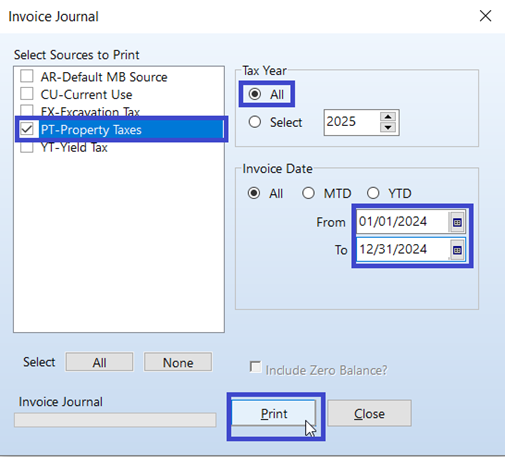Image resolution: width=505 pixels, height=457 pixels.
Task: Select MTD invoice date option
Action: 308,193
